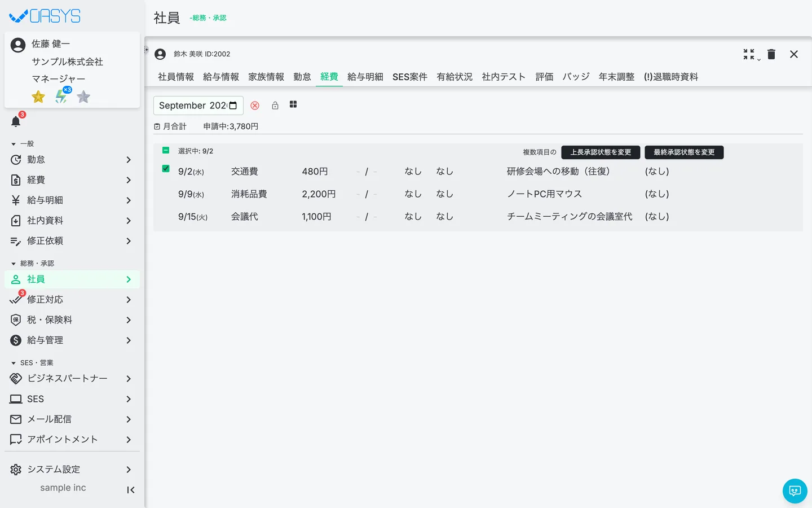Image resolution: width=812 pixels, height=508 pixels.
Task: Collapse the SES・営業 section
Action: point(32,363)
